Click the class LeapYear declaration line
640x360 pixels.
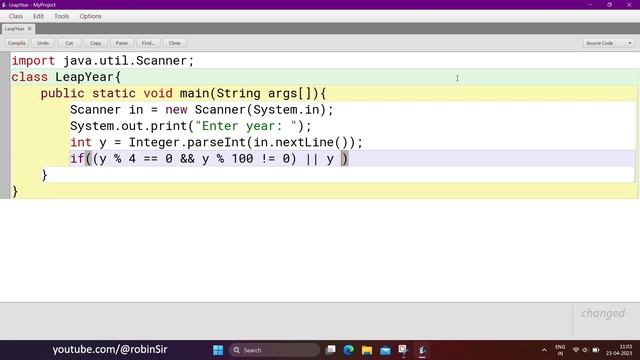coord(66,77)
